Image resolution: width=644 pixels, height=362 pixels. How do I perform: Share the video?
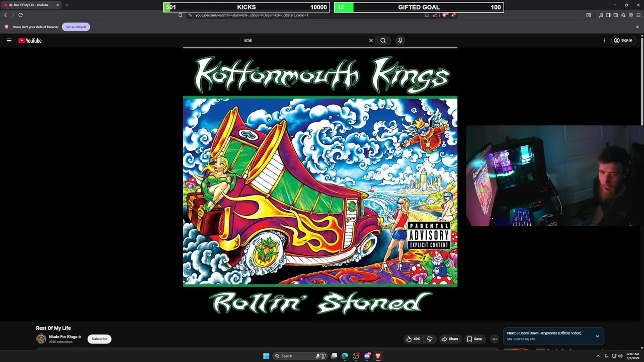pyautogui.click(x=450, y=339)
